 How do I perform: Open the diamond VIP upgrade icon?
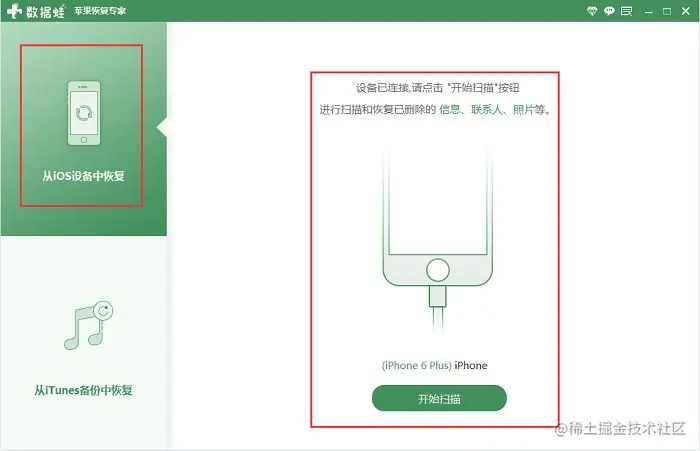click(592, 11)
